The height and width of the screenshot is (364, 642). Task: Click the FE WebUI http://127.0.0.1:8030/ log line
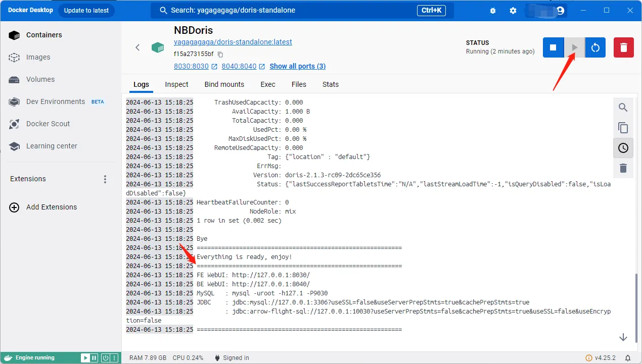[253, 275]
